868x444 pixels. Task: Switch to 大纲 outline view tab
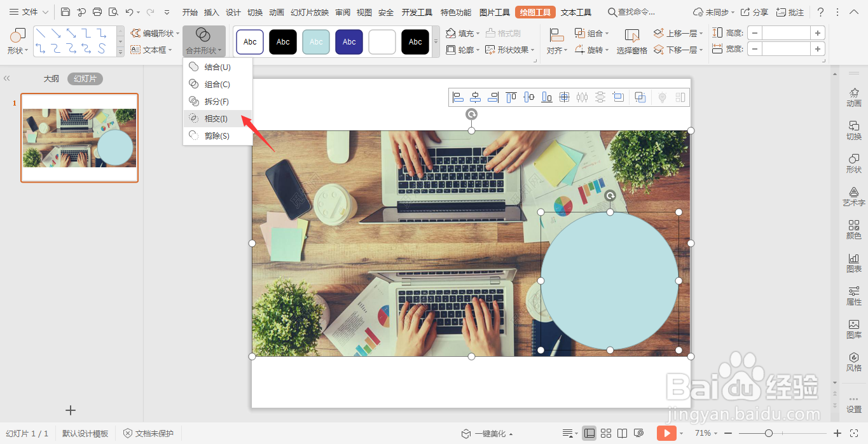point(52,79)
